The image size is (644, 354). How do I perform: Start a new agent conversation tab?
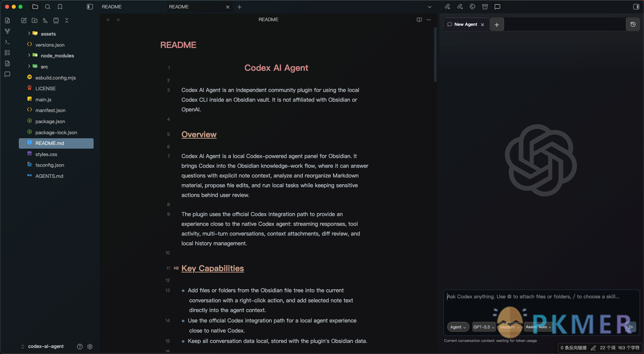497,24
